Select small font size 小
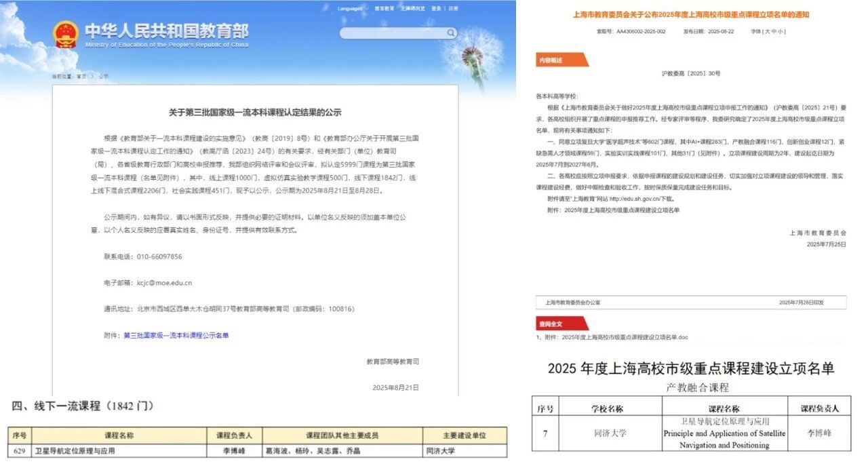868x464 pixels. [x=781, y=31]
